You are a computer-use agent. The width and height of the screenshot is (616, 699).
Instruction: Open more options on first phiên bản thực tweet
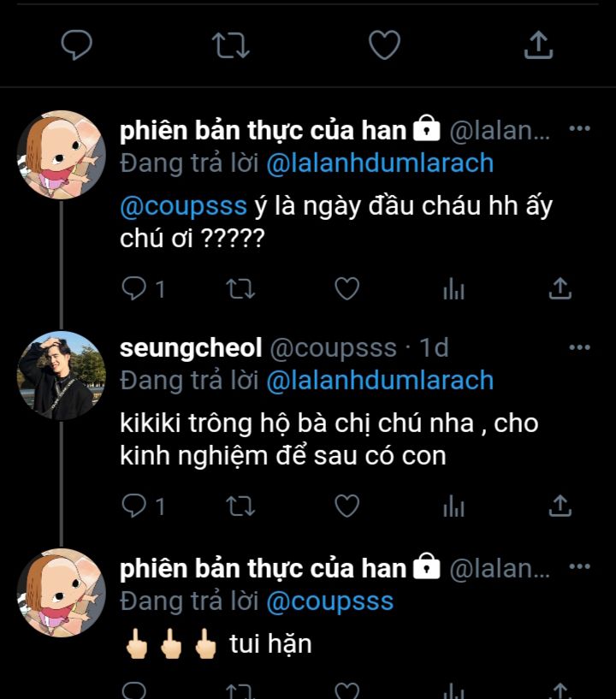pos(579,128)
